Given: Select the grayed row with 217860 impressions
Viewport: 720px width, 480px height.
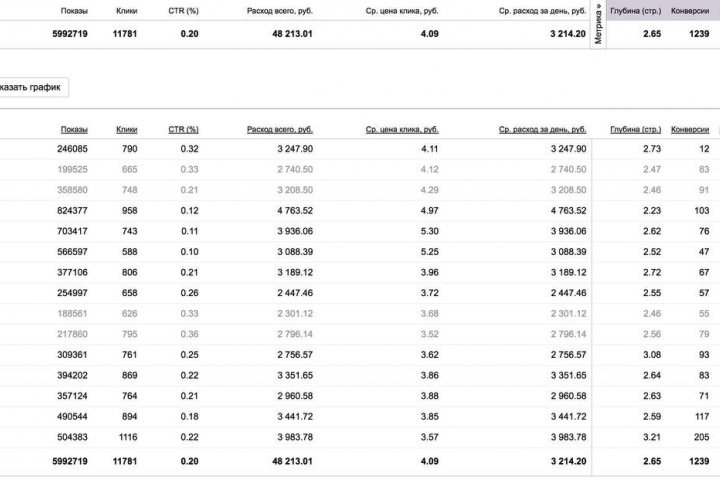Looking at the screenshot, I should 360,334.
